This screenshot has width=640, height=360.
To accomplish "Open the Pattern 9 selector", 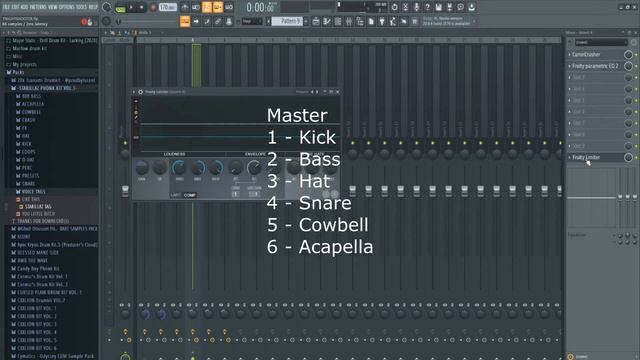I will [x=287, y=21].
